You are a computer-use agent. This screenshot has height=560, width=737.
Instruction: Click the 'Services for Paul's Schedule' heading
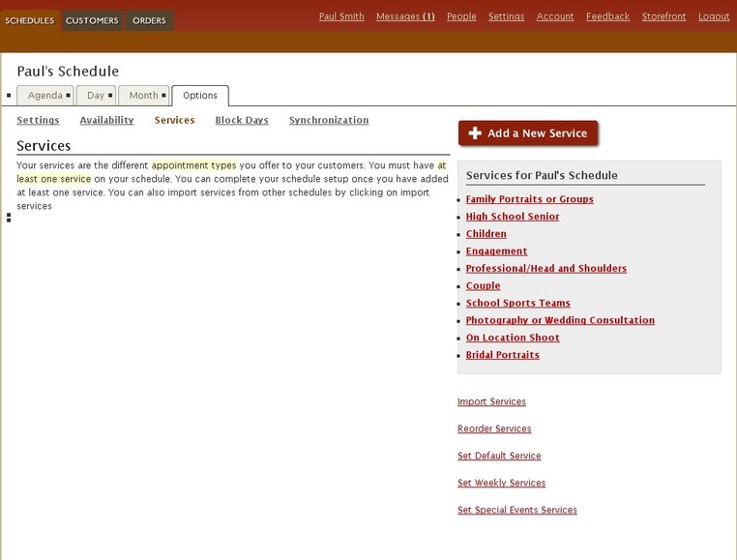coord(542,175)
